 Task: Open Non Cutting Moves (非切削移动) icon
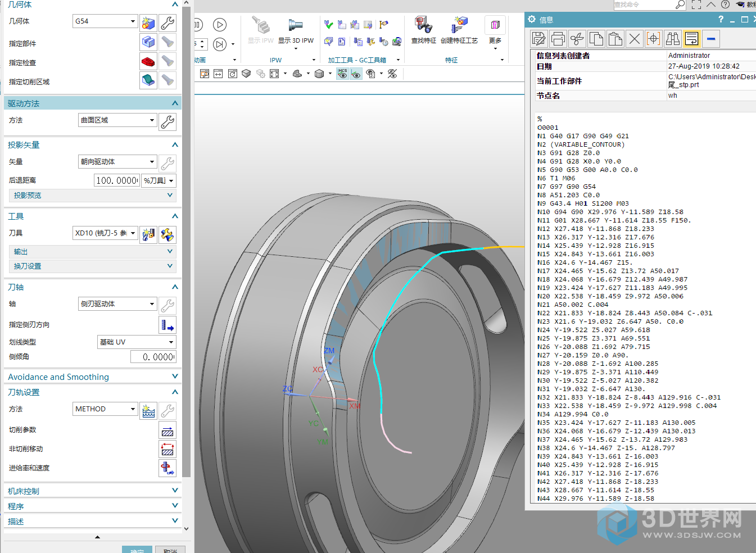tap(168, 449)
